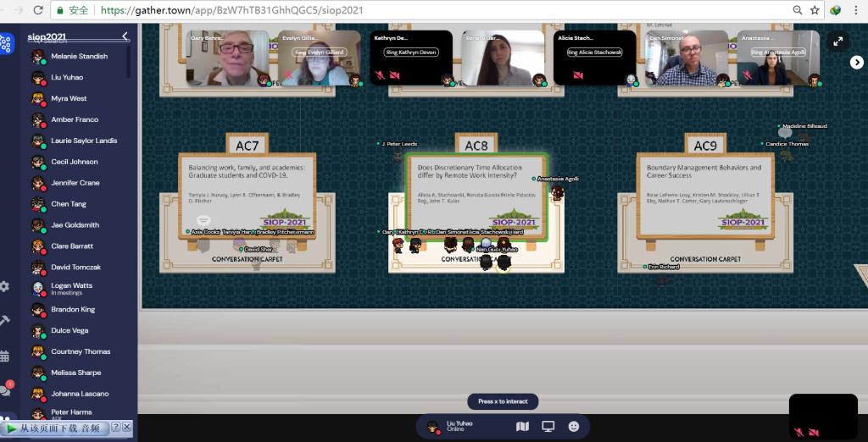The height and width of the screenshot is (442, 868).
Task: Toggle camera on own video preview
Action: click(x=814, y=432)
